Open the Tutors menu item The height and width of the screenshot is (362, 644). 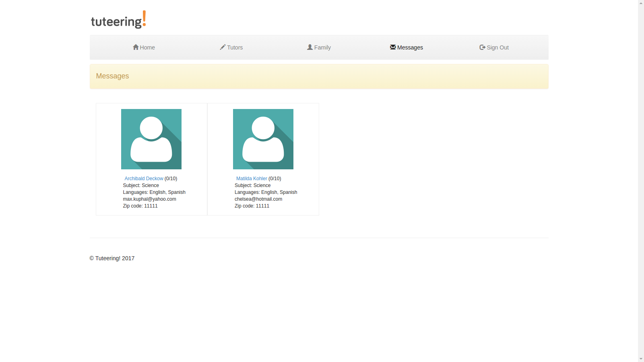pyautogui.click(x=231, y=47)
